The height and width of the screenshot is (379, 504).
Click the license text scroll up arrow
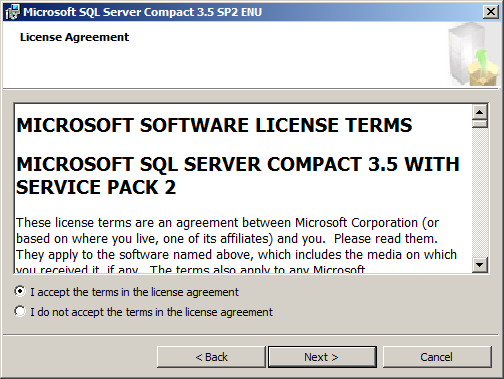(x=480, y=112)
